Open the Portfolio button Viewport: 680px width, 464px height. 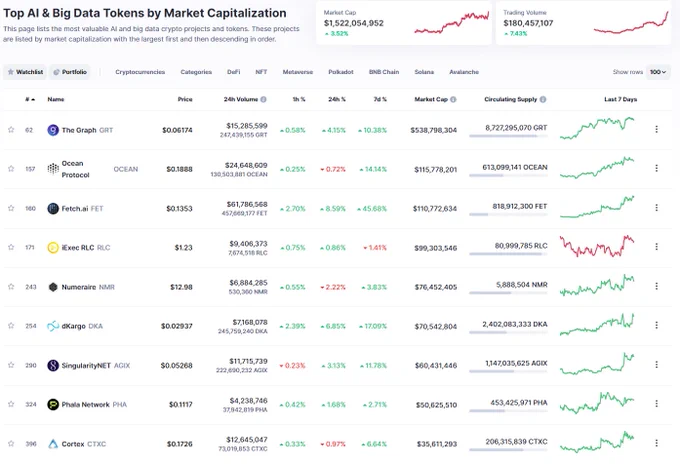(70, 72)
